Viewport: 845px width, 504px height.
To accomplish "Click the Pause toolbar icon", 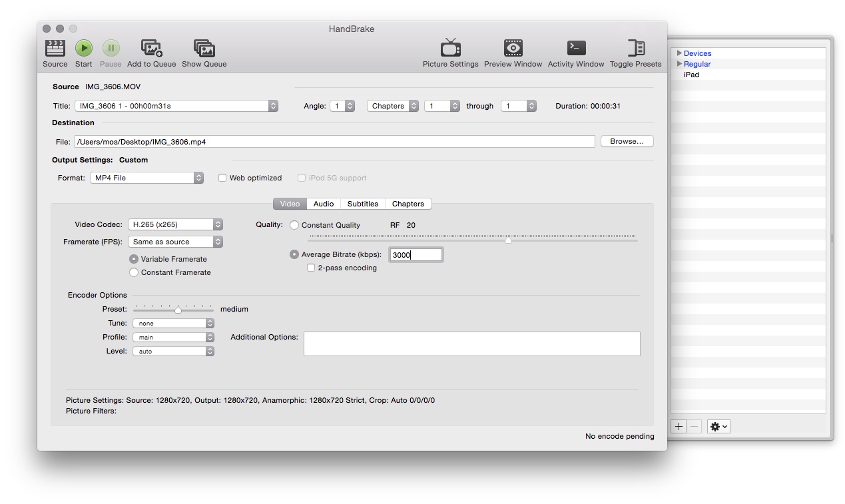I will 111,48.
